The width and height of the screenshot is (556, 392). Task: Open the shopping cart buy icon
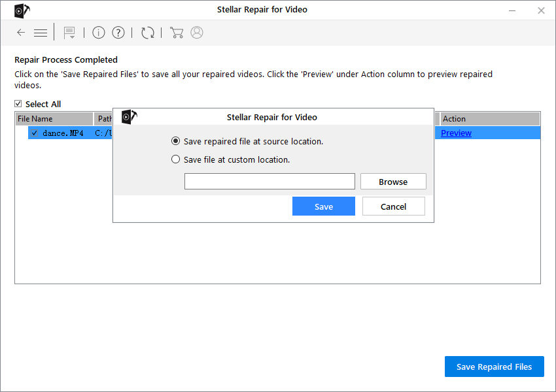tap(177, 33)
